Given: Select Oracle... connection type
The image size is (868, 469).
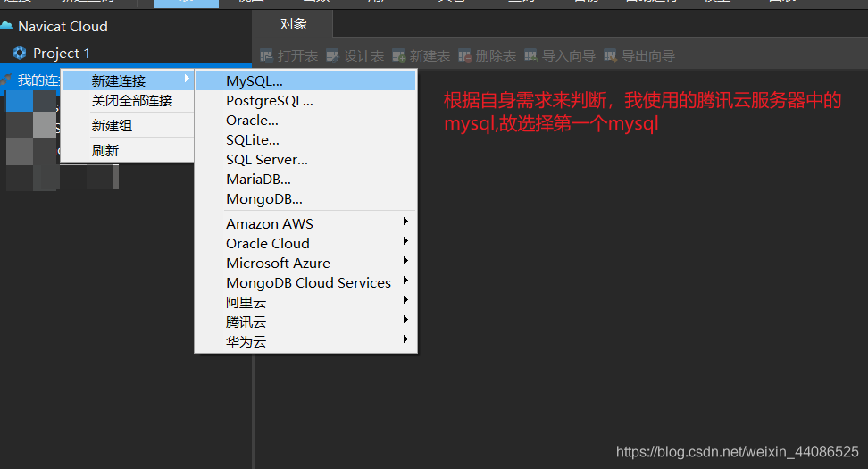Looking at the screenshot, I should coord(305,121).
